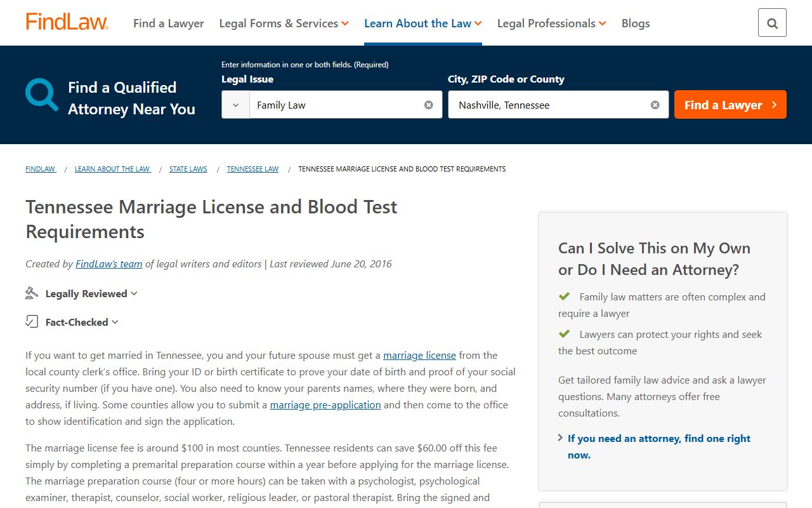Follow the marriage pre-application link
The height and width of the screenshot is (508, 812).
coord(325,404)
